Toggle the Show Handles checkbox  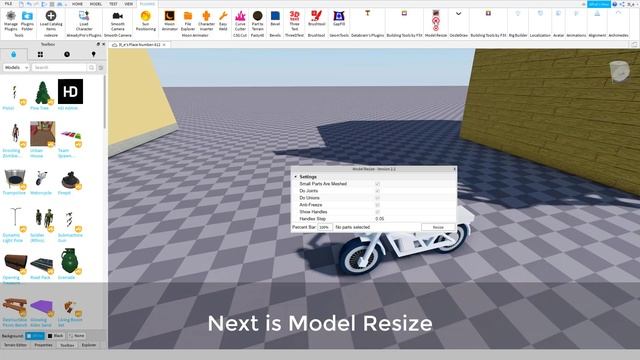pos(377,212)
